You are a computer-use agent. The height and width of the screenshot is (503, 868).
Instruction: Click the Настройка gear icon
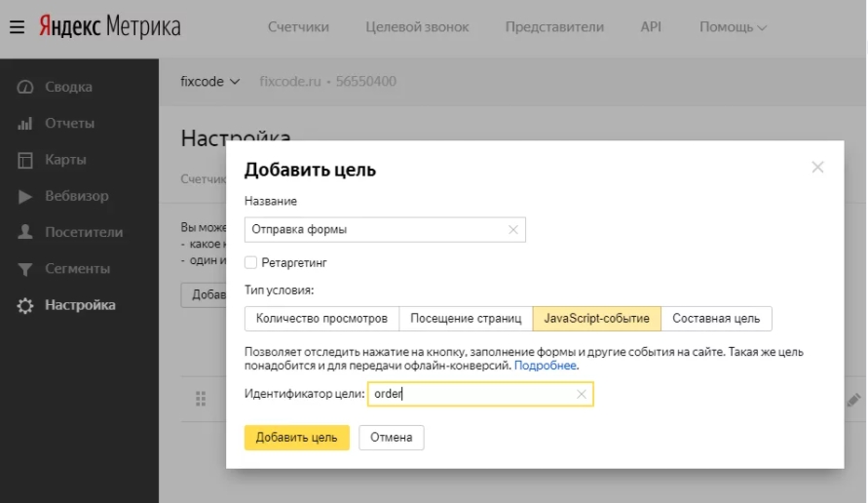tap(25, 305)
